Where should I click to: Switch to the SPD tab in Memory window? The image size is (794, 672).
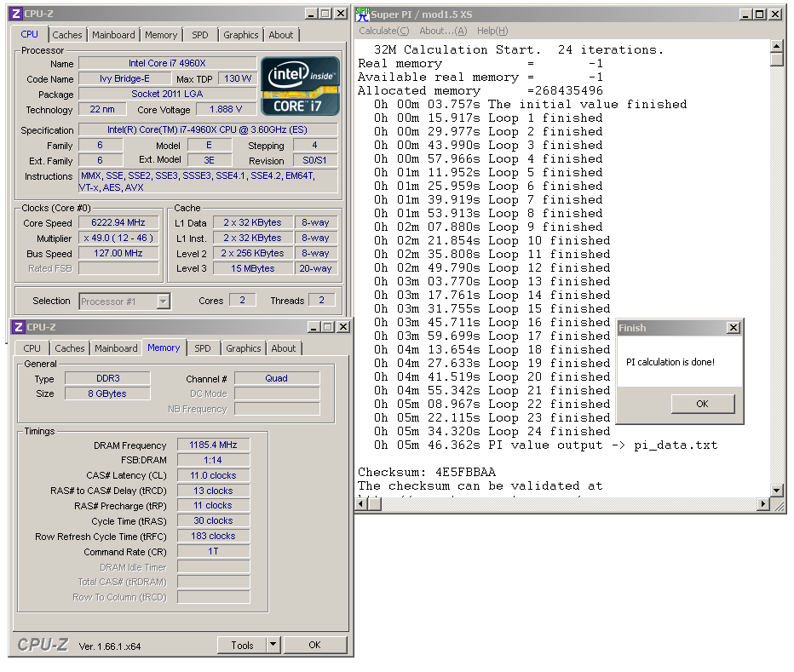(203, 348)
